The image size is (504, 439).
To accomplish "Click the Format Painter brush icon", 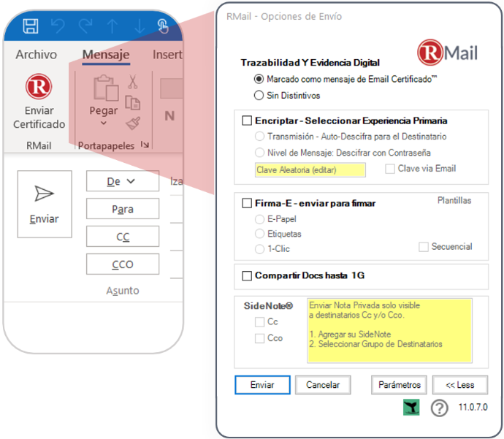I will [x=133, y=123].
